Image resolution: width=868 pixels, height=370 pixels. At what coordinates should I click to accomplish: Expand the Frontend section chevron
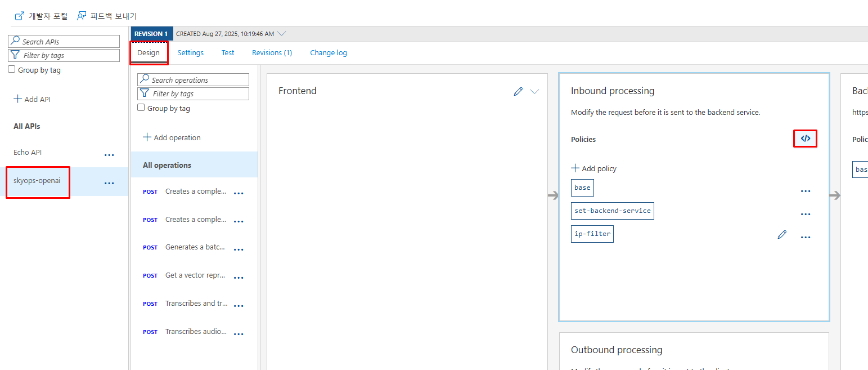(534, 91)
